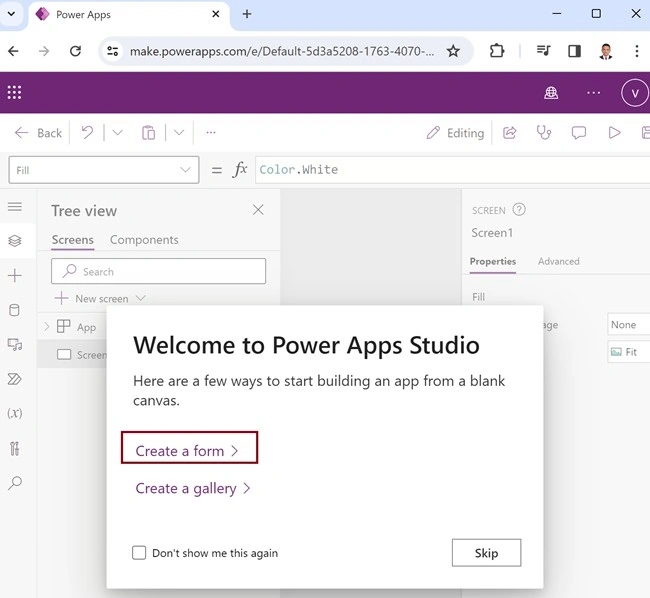This screenshot has height=598, width=650.
Task: Open the account avatar labeled V
Action: tap(635, 93)
